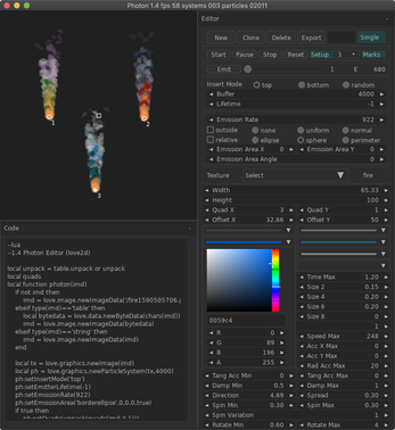Increase Offset Y value

click(386, 220)
